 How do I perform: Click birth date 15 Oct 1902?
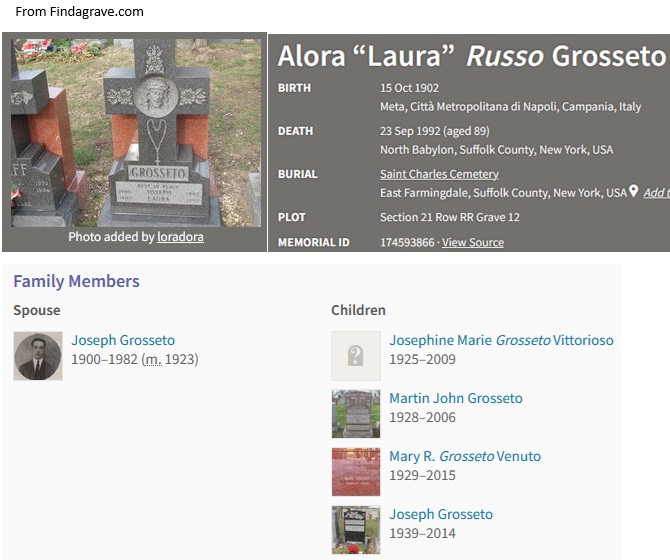click(409, 88)
